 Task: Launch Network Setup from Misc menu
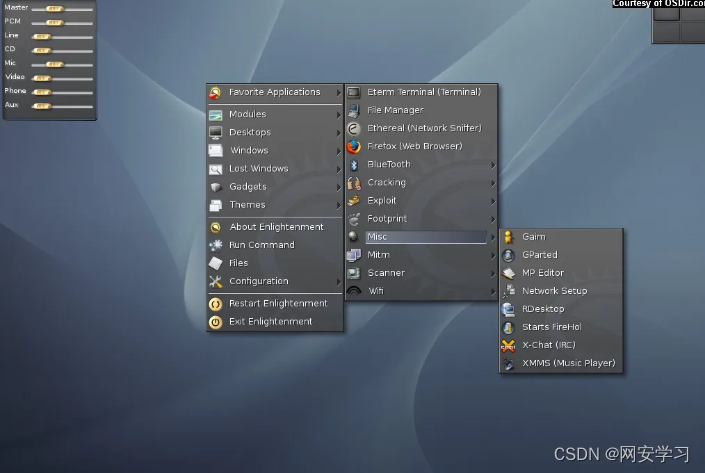pos(561,291)
